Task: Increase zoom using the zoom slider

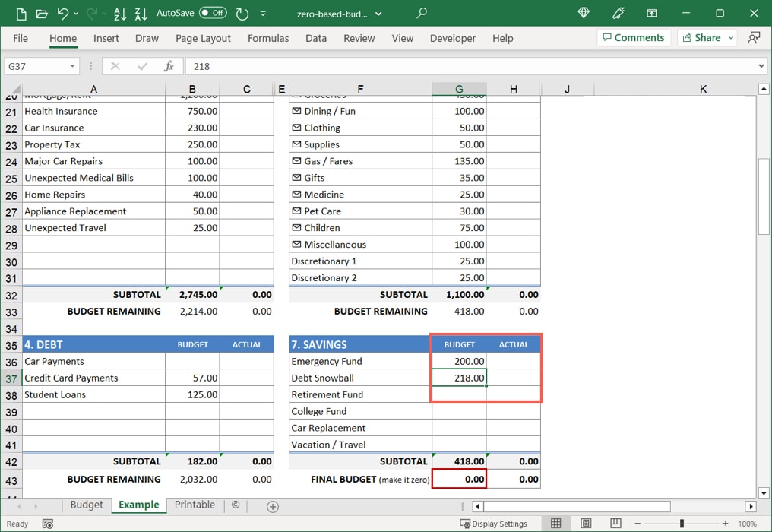Action: tap(724, 524)
